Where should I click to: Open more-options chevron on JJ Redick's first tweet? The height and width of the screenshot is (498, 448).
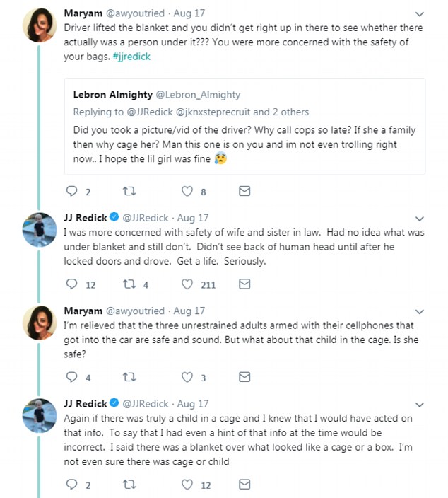[x=420, y=219]
